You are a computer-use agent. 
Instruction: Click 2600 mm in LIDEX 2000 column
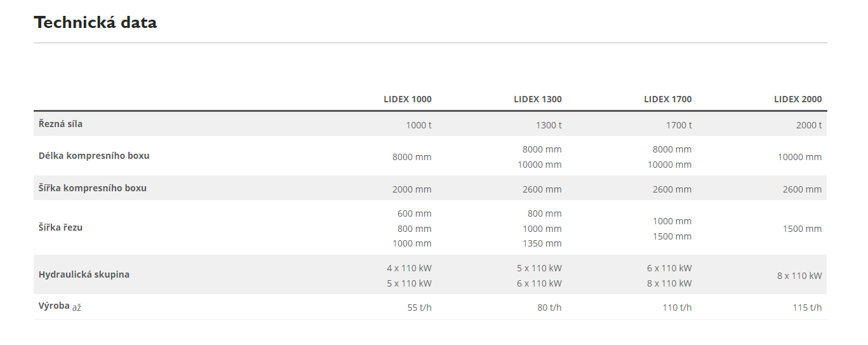pos(803,189)
